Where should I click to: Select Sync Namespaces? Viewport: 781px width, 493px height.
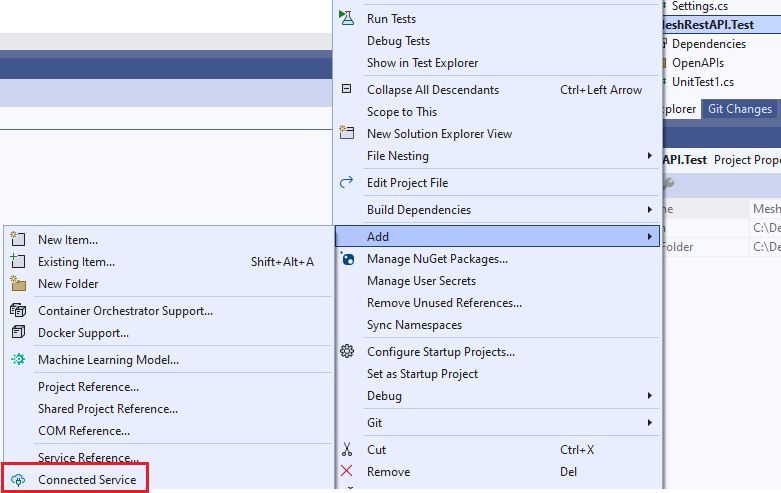click(414, 325)
